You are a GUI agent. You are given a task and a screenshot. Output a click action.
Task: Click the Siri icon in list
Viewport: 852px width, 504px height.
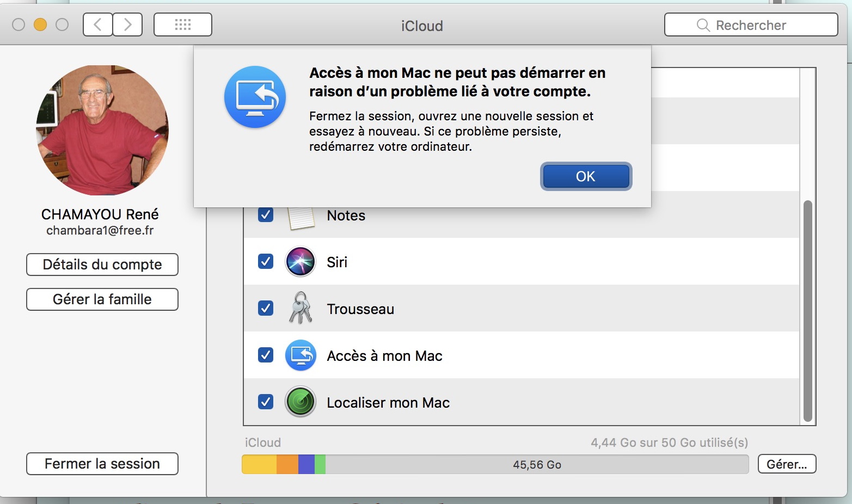click(x=301, y=262)
